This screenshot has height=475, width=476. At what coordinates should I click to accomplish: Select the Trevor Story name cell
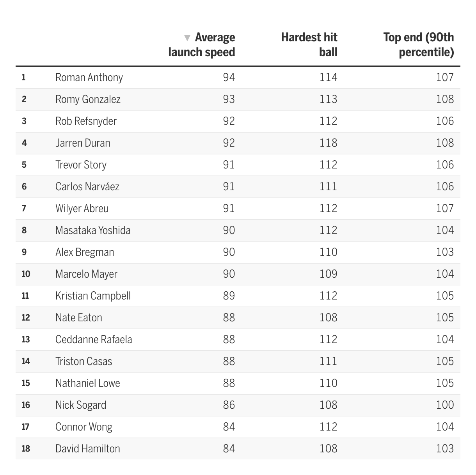[x=81, y=165]
